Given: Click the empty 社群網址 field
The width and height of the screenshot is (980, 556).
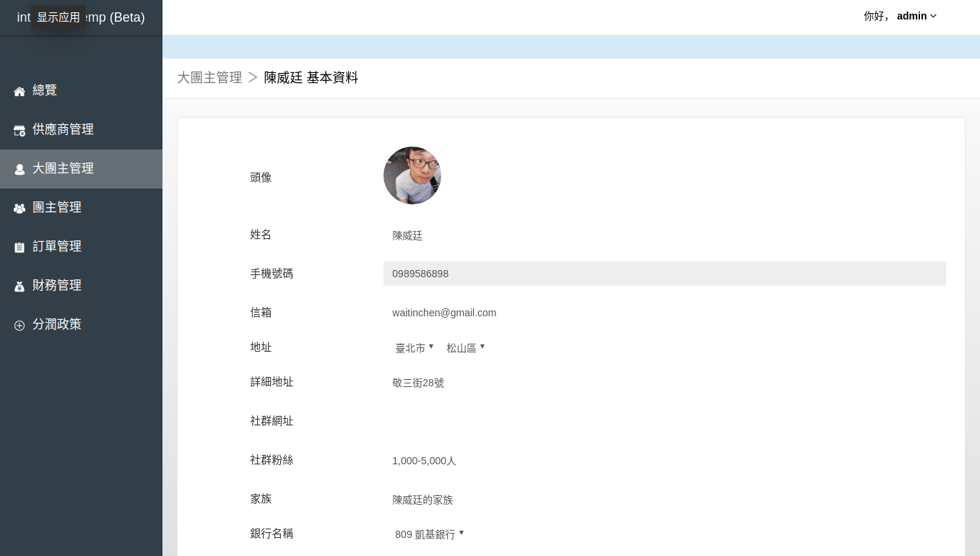Looking at the screenshot, I should tap(664, 422).
